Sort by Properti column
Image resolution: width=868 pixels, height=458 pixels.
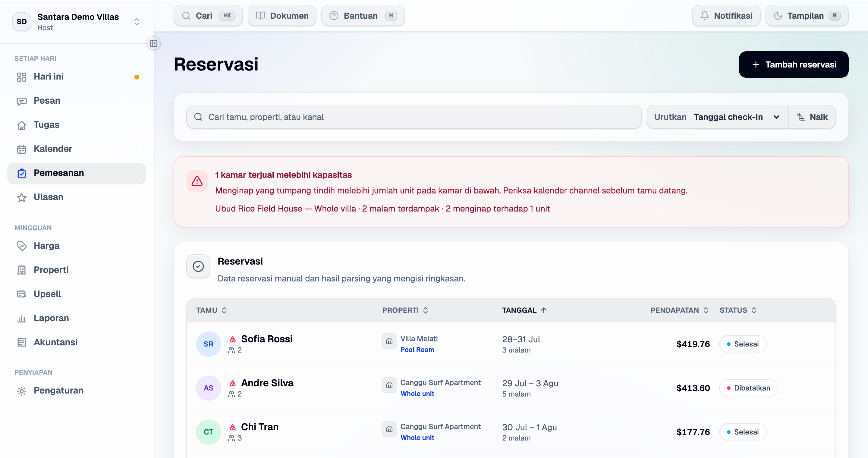pyautogui.click(x=405, y=310)
